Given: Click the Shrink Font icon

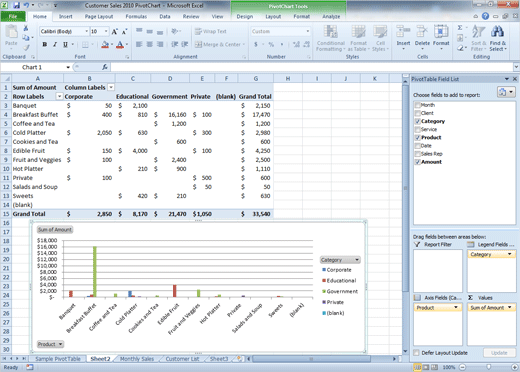Looking at the screenshot, I should point(124,32).
